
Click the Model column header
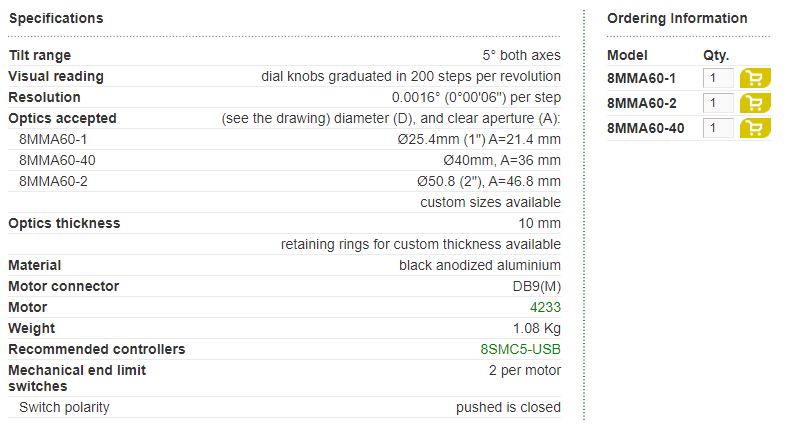pos(627,55)
